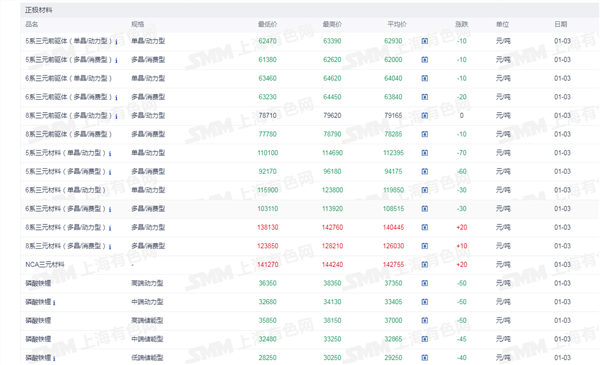Click the 正极材料 section header
The image size is (600, 365).
pyautogui.click(x=39, y=10)
